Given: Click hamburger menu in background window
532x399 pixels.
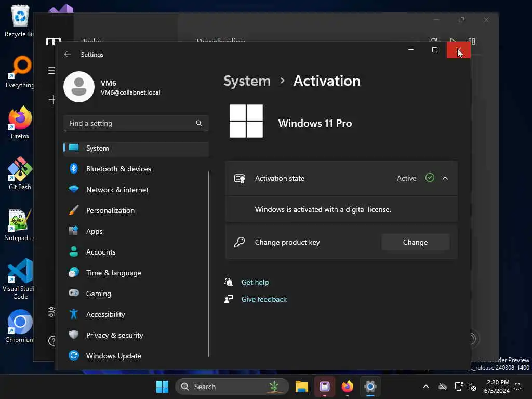Looking at the screenshot, I should 51,71.
